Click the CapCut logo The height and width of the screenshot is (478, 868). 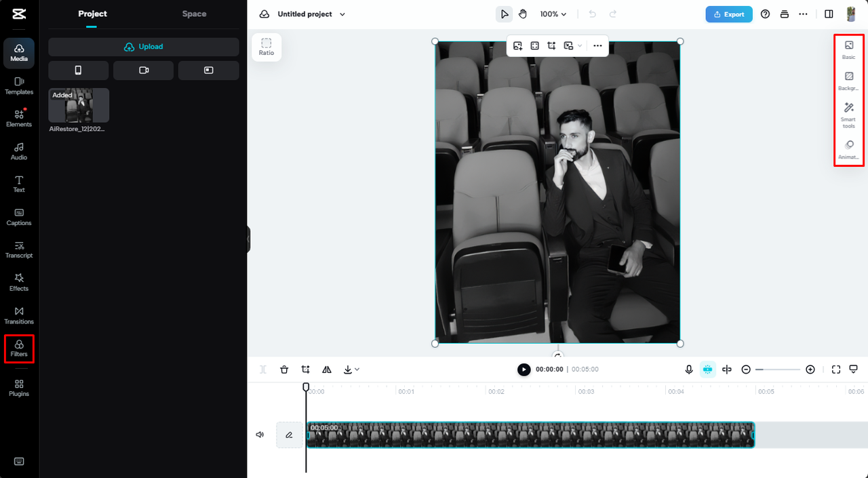(x=19, y=14)
